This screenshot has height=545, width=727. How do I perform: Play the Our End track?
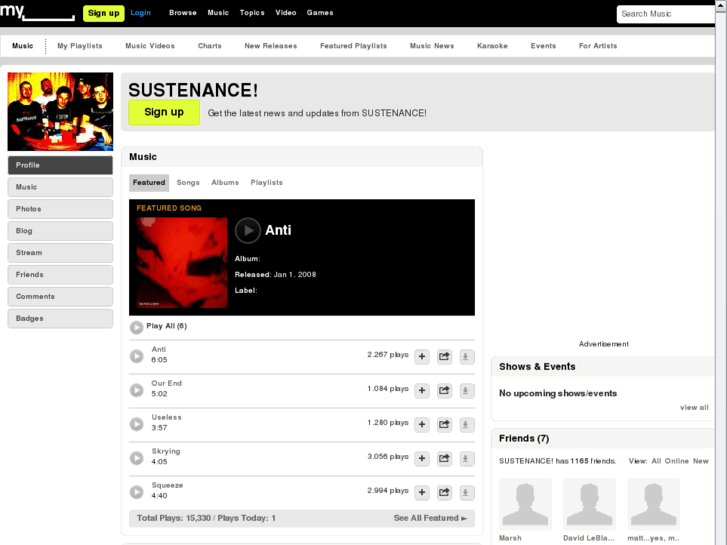tap(136, 390)
